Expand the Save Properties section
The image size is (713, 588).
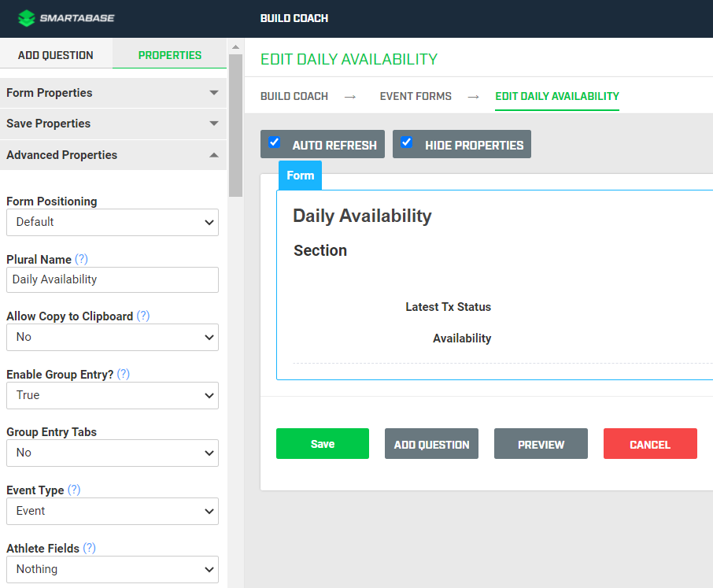(x=113, y=124)
